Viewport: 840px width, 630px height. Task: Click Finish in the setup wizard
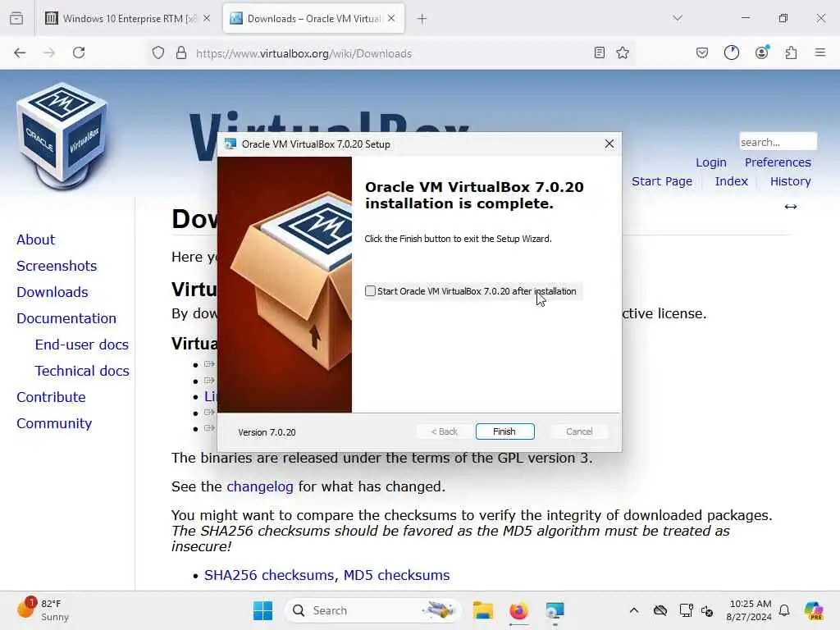click(504, 431)
